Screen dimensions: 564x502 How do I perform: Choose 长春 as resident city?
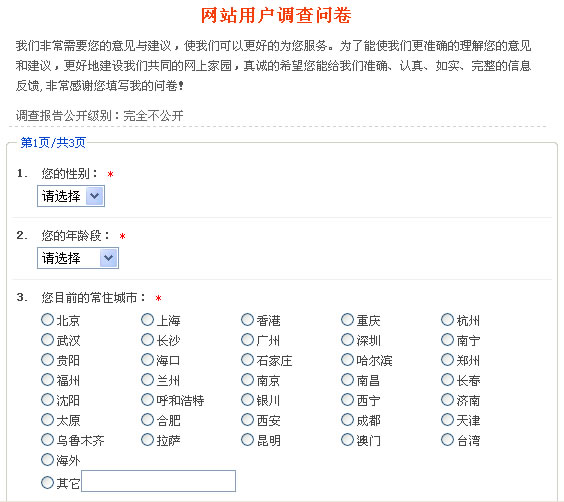click(x=447, y=379)
